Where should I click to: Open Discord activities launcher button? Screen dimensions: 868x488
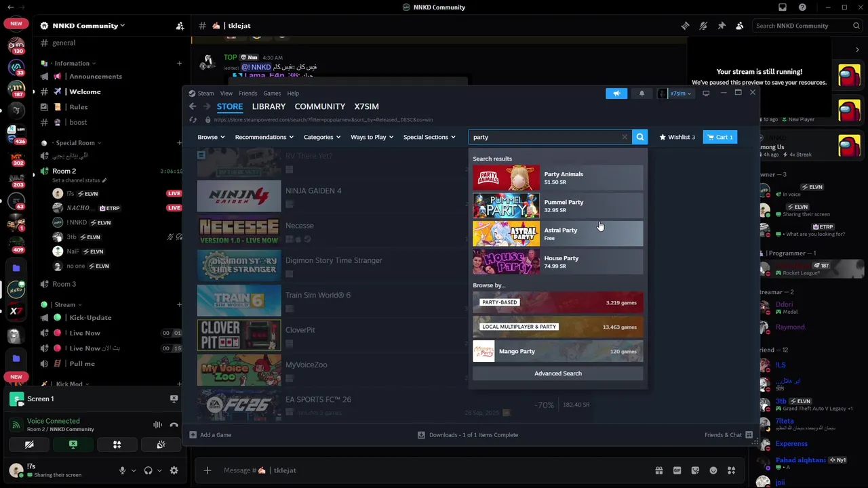(117, 445)
